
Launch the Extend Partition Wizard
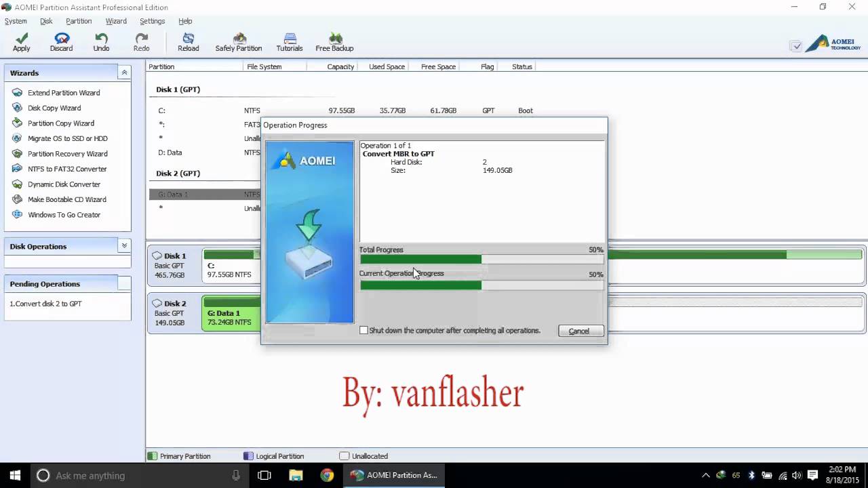(x=64, y=93)
